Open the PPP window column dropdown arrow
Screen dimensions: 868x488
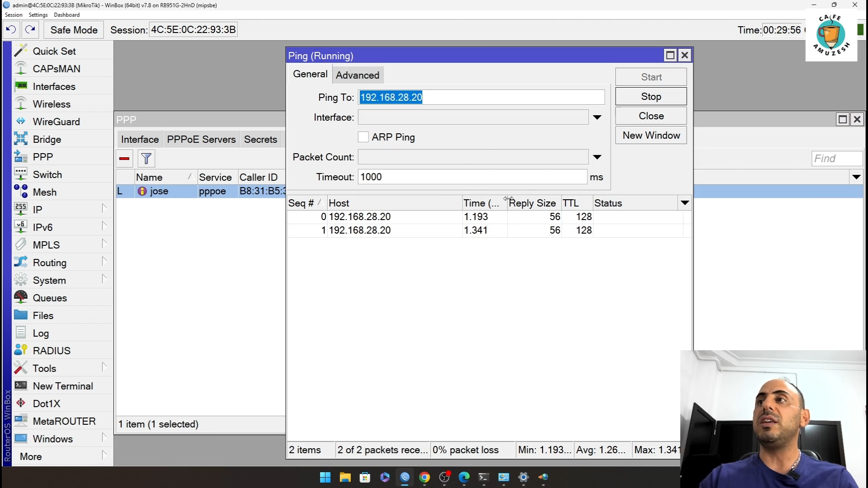coord(856,177)
